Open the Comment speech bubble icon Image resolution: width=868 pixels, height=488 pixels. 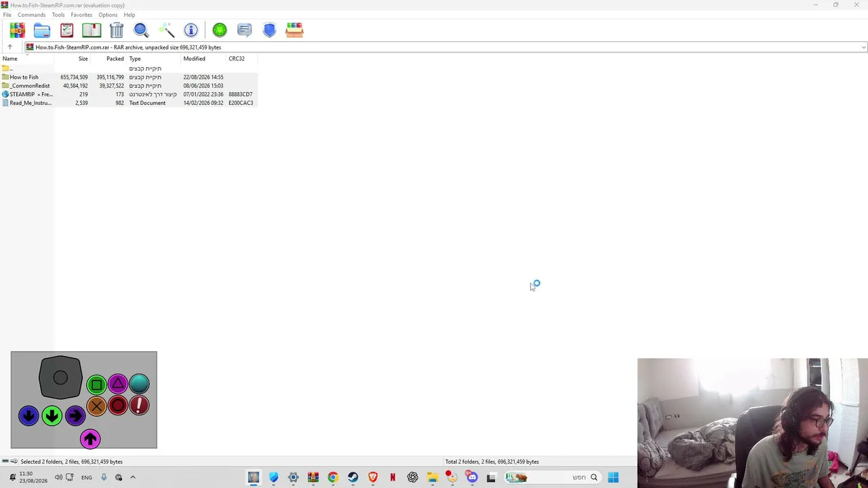pyautogui.click(x=244, y=30)
